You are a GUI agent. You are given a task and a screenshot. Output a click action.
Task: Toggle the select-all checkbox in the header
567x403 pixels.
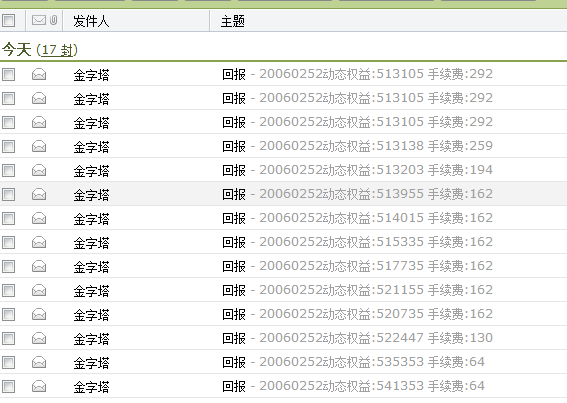[x=8, y=20]
